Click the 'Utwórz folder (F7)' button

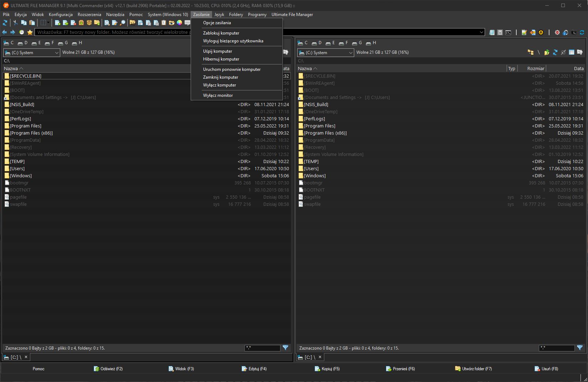tap(473, 369)
